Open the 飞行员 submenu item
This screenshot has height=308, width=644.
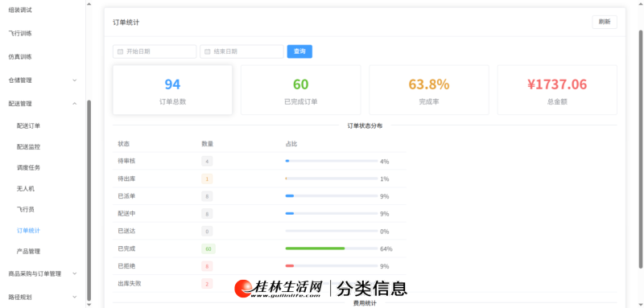pos(26,210)
